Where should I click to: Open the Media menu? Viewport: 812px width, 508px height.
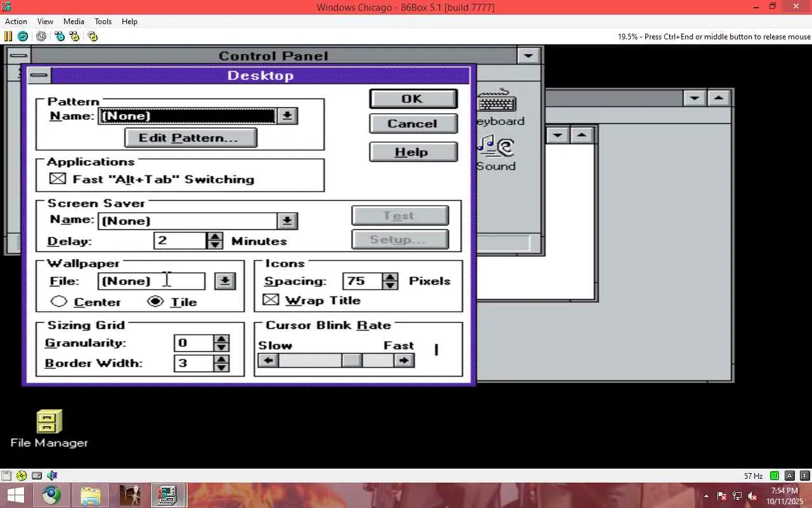[x=74, y=21]
